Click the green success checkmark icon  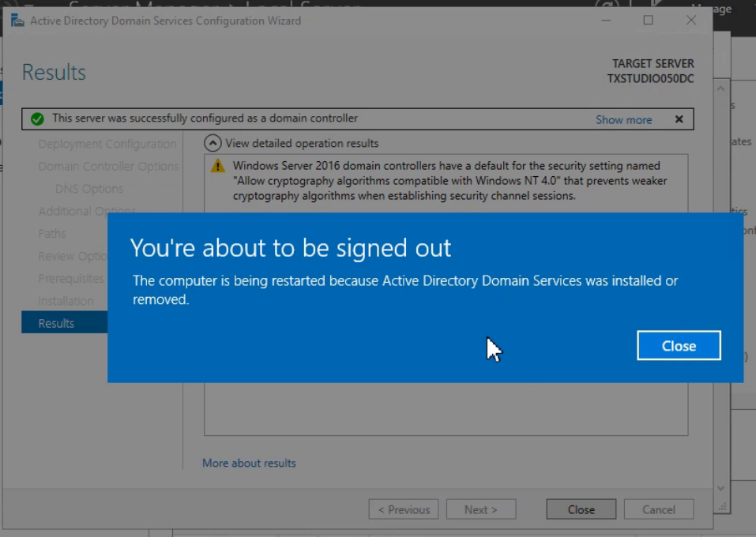point(37,118)
